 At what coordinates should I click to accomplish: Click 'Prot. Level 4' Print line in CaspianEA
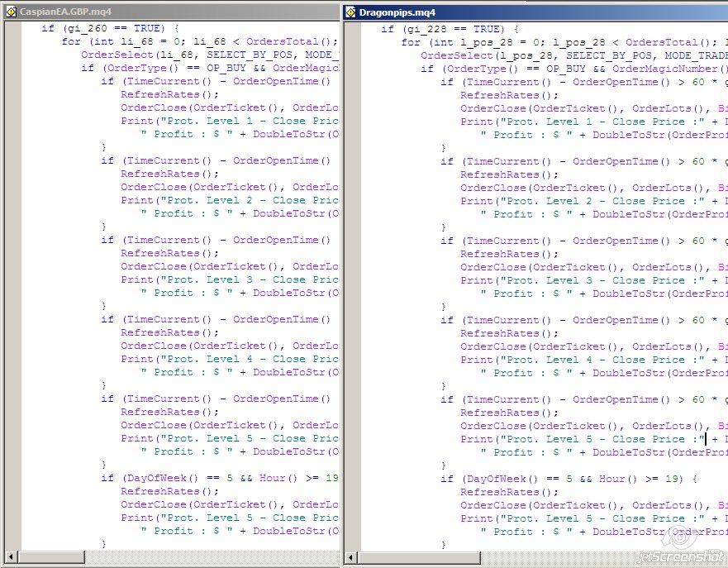(230, 360)
